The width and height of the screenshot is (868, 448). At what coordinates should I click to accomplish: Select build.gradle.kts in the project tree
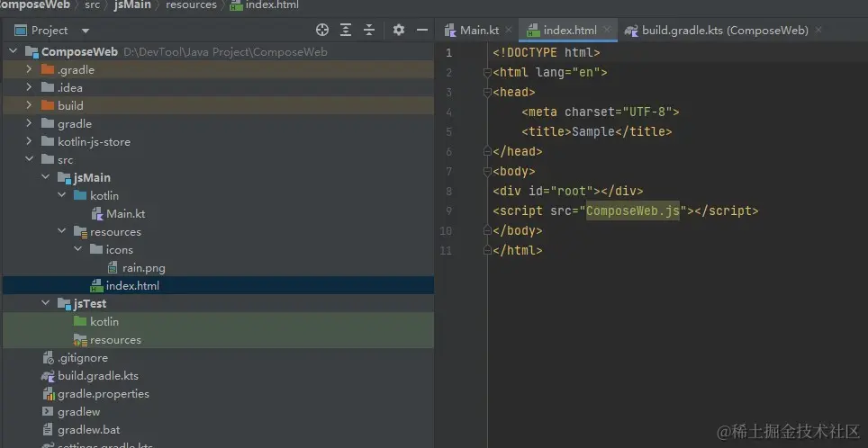[98, 375]
